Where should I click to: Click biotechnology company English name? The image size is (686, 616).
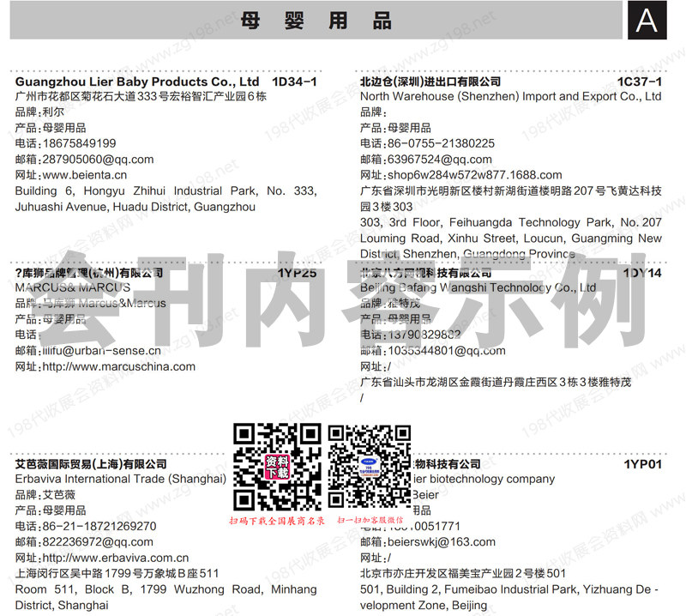click(x=484, y=479)
